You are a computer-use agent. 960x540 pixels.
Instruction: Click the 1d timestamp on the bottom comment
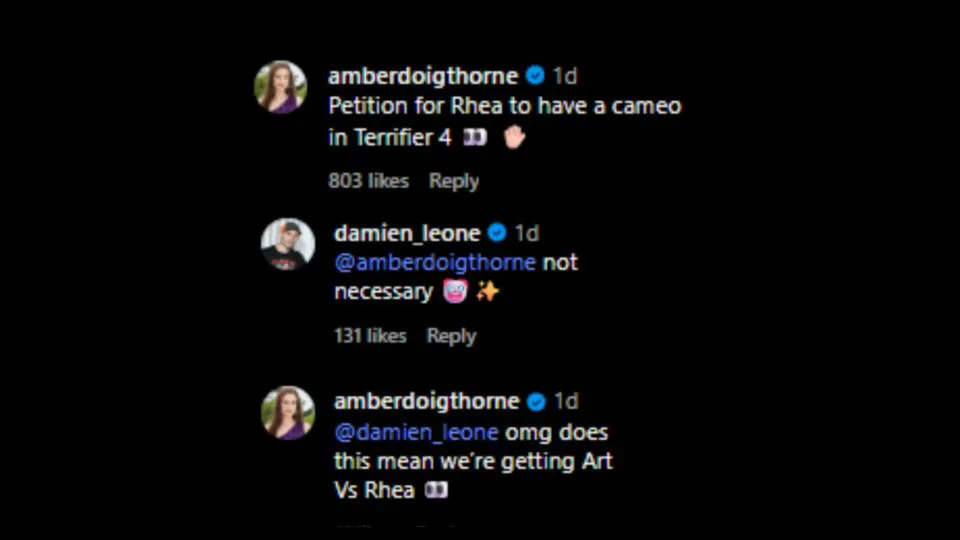point(566,401)
